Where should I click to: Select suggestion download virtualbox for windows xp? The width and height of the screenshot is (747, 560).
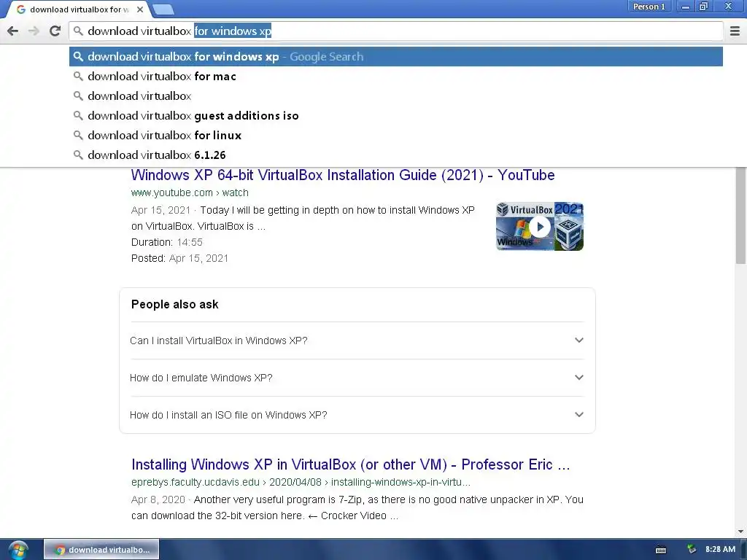[x=395, y=57]
